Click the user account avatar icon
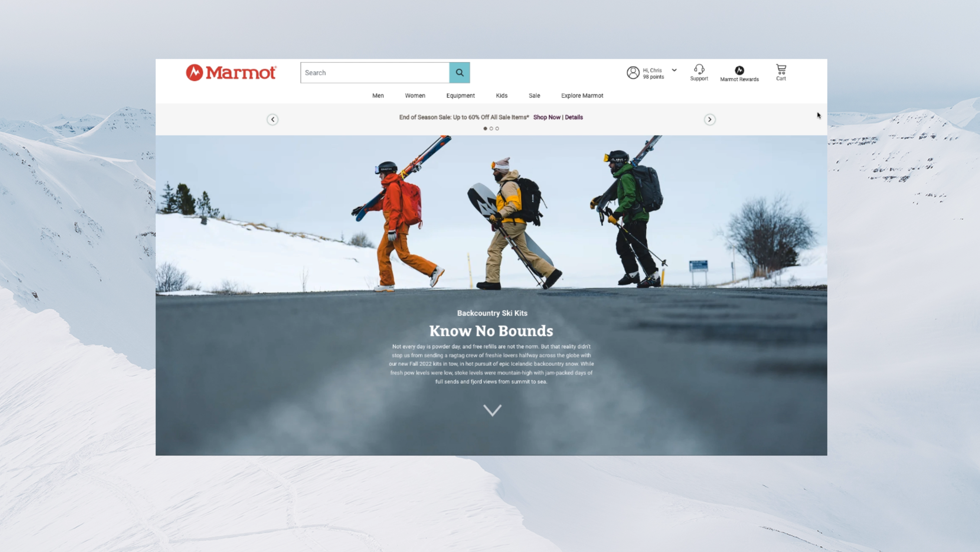 (x=633, y=73)
